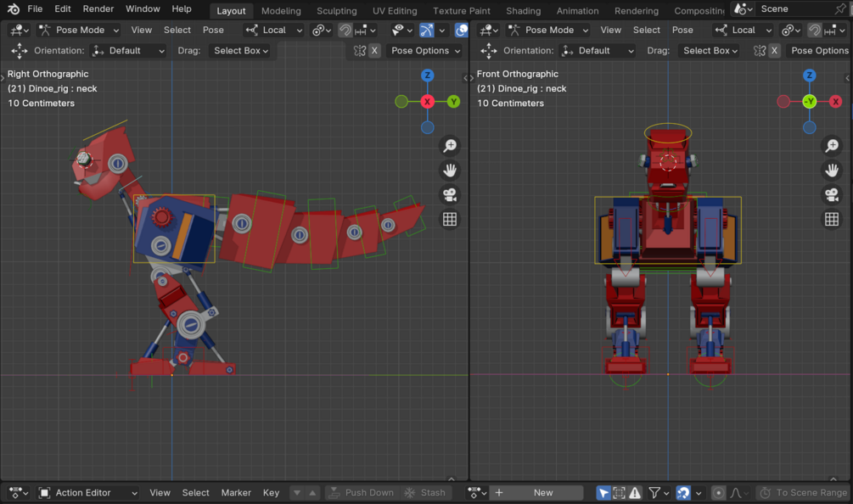Switch to the Sculpting workspace tab
Image resolution: width=853 pixels, height=504 pixels.
coord(337,10)
